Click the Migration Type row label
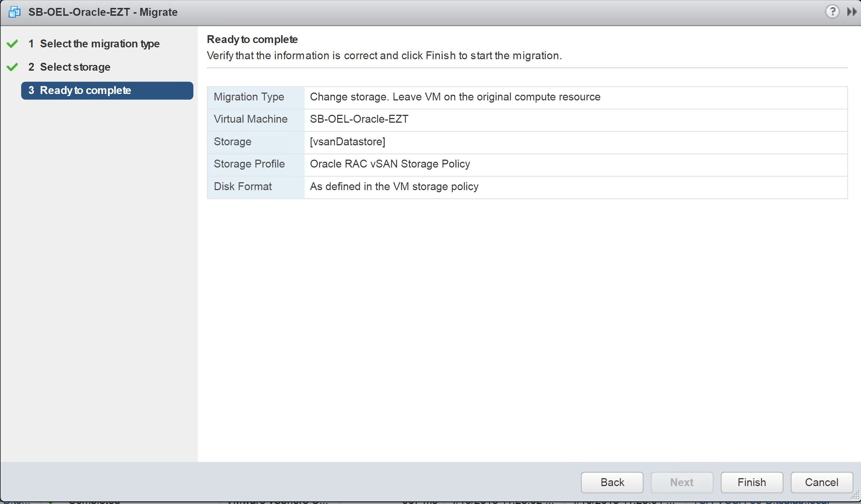This screenshot has width=861, height=504. (x=249, y=97)
